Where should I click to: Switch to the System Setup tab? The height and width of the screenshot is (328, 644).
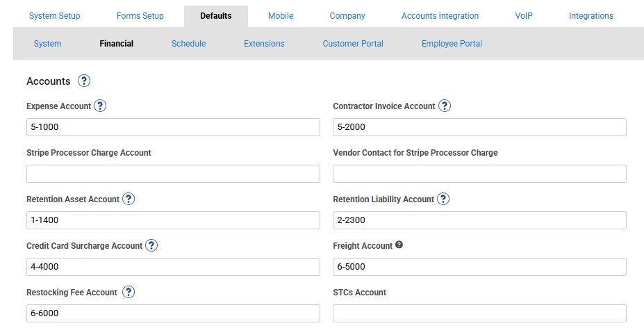click(x=55, y=16)
